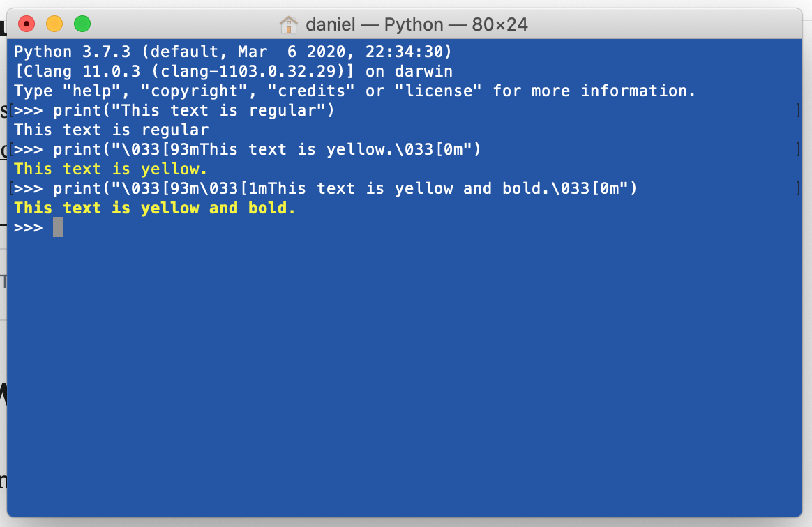Click the red close window button
The image size is (812, 527).
27,24
